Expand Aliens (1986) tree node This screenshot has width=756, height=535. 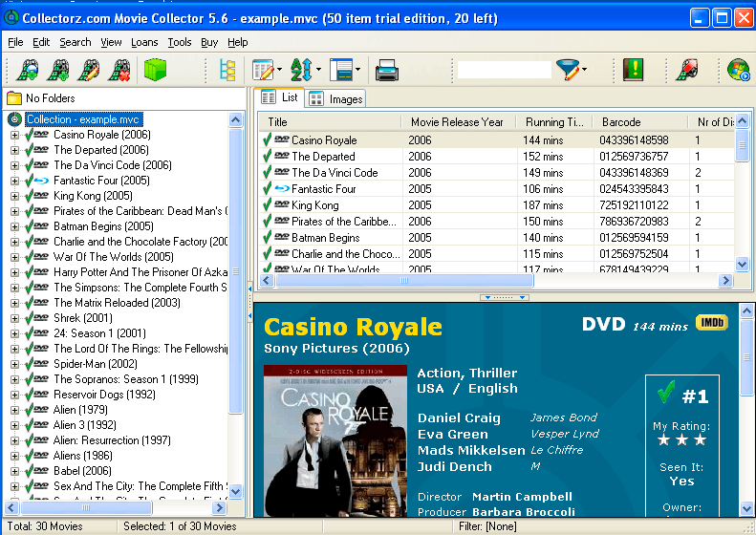pos(14,456)
